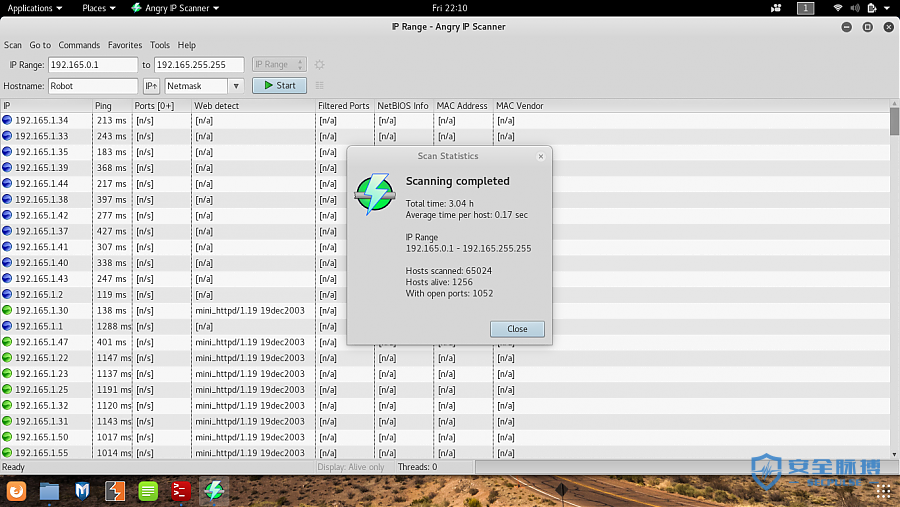Open the Go to menu
Viewport: 900px width, 507px height.
[x=40, y=45]
